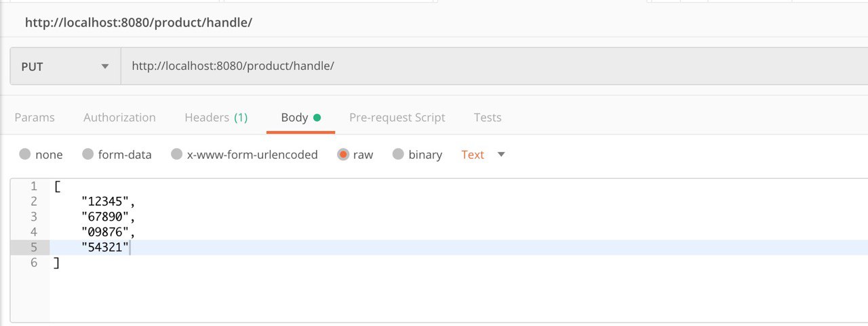Choose the form-data radio option
This screenshot has height=326, width=868.
click(x=87, y=154)
